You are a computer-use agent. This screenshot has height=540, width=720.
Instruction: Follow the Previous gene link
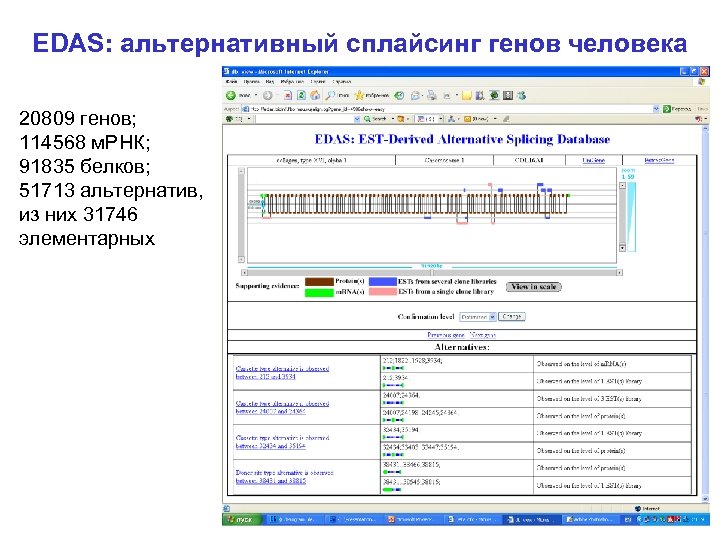click(446, 335)
